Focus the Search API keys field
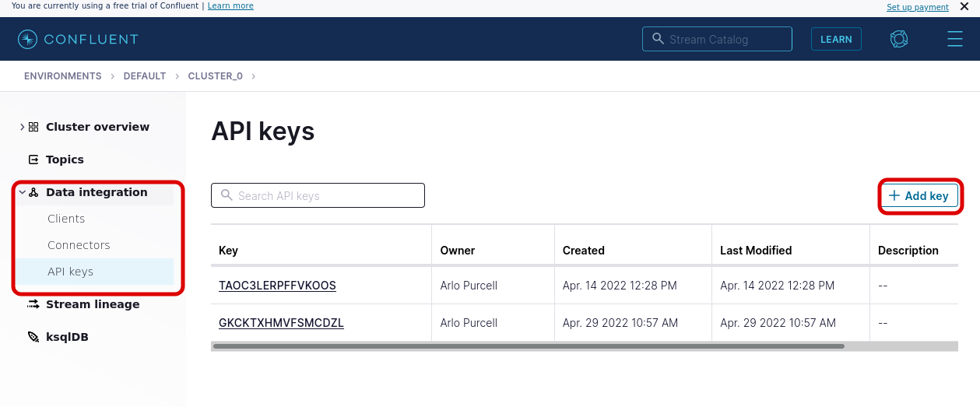980x407 pixels. click(318, 196)
